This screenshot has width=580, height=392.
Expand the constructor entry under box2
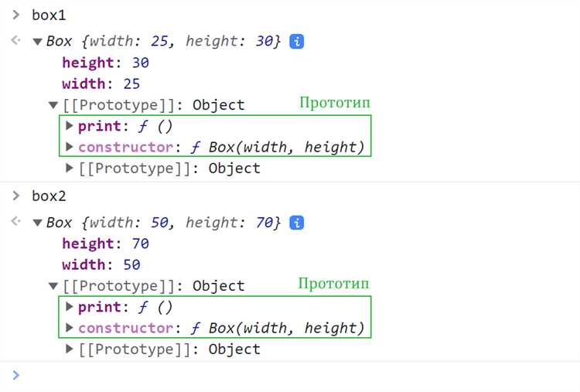tap(69, 328)
